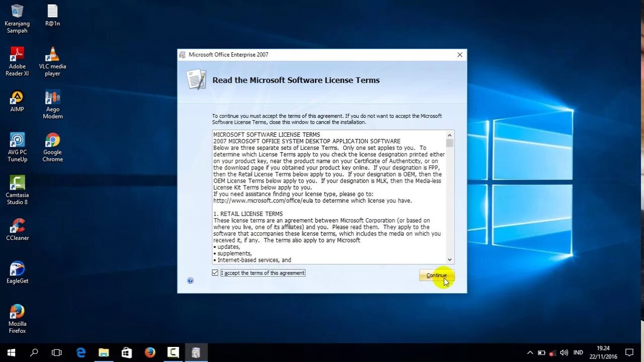Image resolution: width=644 pixels, height=362 pixels.
Task: Select the Camtasia Studio 8 shortcut
Action: click(17, 190)
